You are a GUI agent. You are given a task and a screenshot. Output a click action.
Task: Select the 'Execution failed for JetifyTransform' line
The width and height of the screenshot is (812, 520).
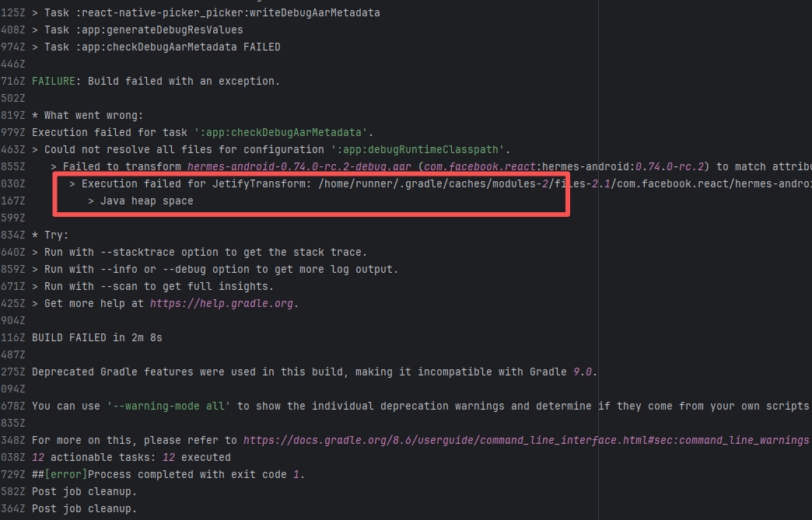(311, 183)
